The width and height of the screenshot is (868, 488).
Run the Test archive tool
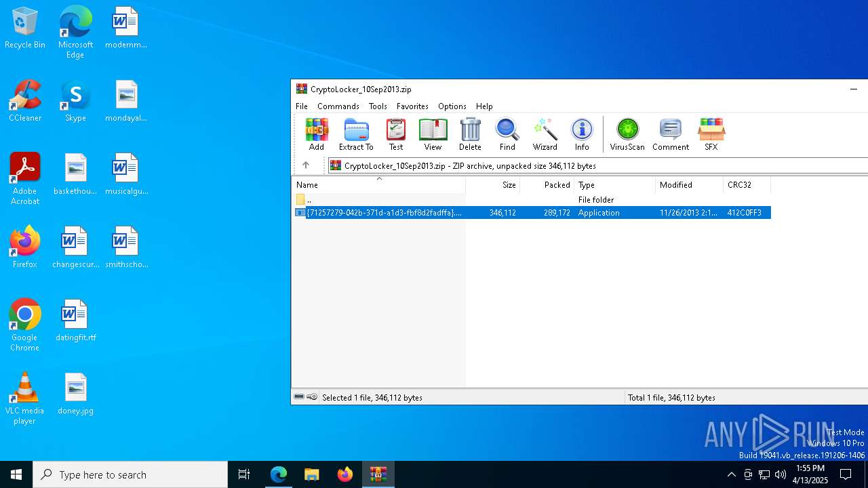click(396, 134)
